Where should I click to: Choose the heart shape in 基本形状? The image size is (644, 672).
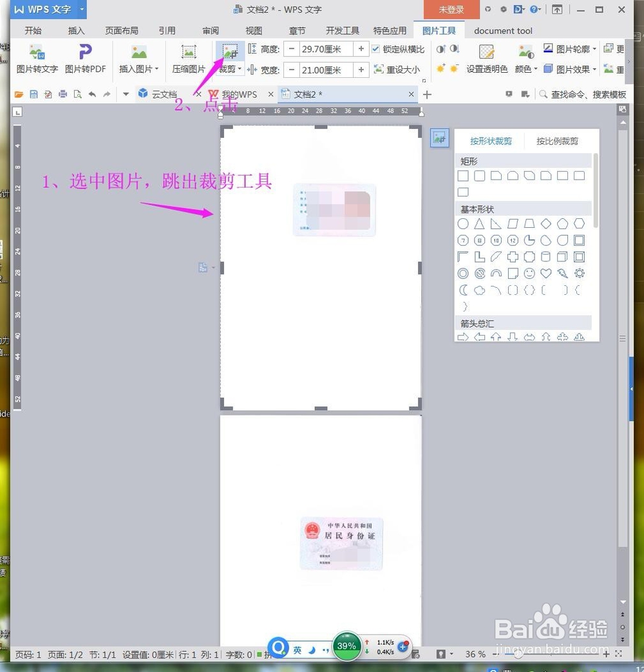click(x=545, y=273)
